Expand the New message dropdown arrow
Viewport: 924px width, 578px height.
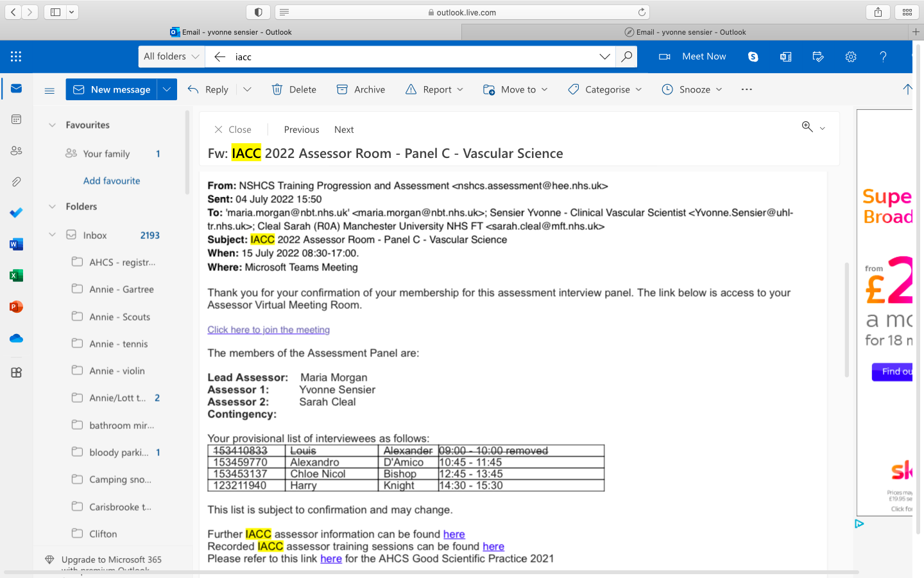(x=167, y=90)
